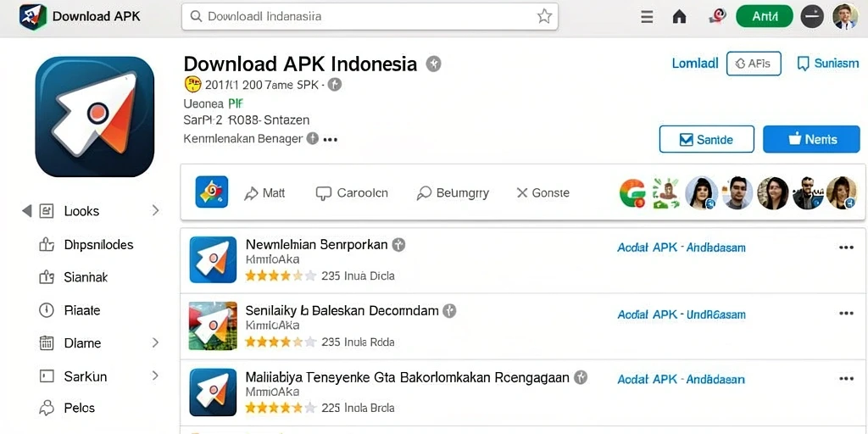868x434 pixels.
Task: Expand the Dlame chevron
Action: coord(155,343)
